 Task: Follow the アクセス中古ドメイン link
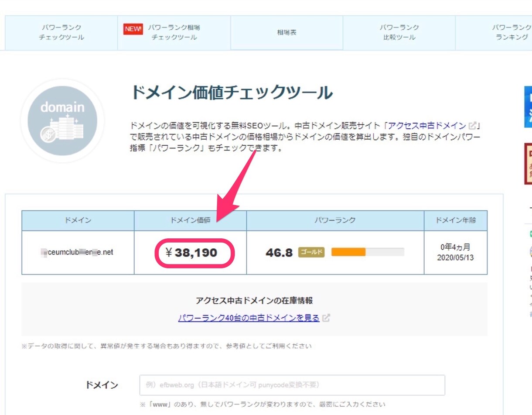pos(427,126)
